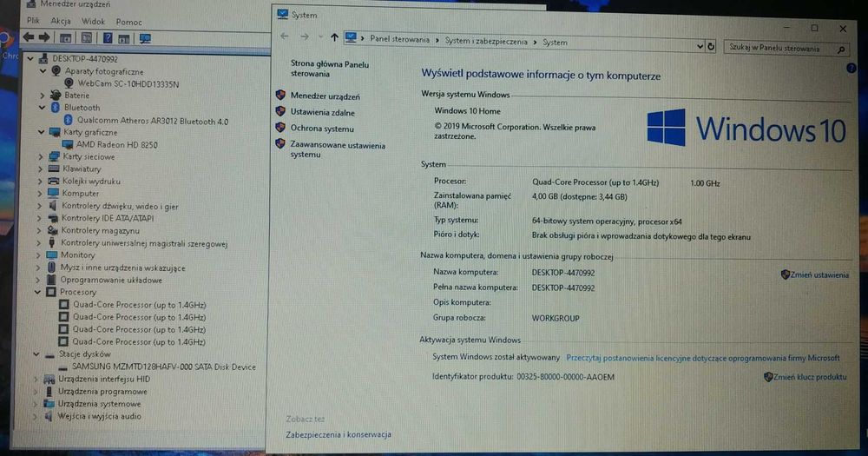Click the Oprogramowanie układowe icon

click(x=51, y=280)
